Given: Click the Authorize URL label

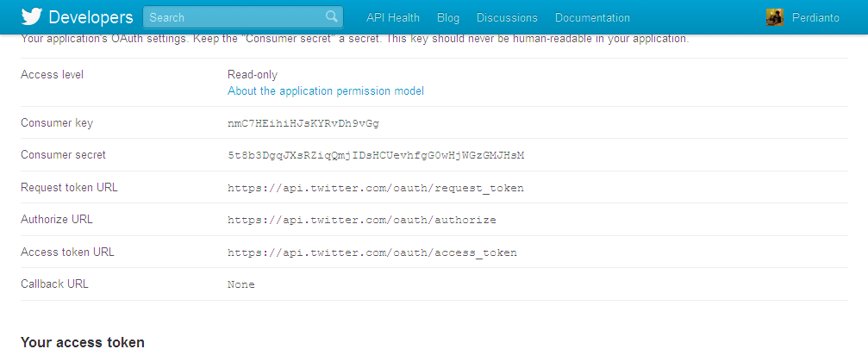Looking at the screenshot, I should (x=57, y=220).
